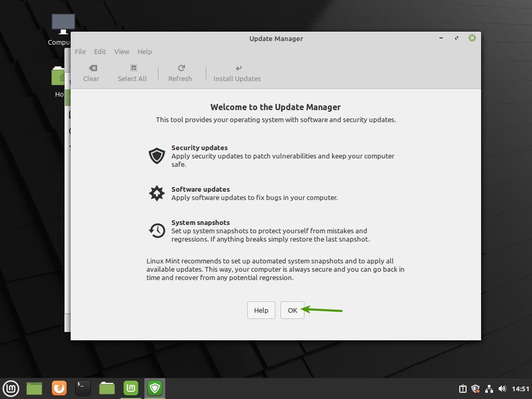Click the Clear toolbar icon
This screenshot has width=532, height=399.
(91, 73)
